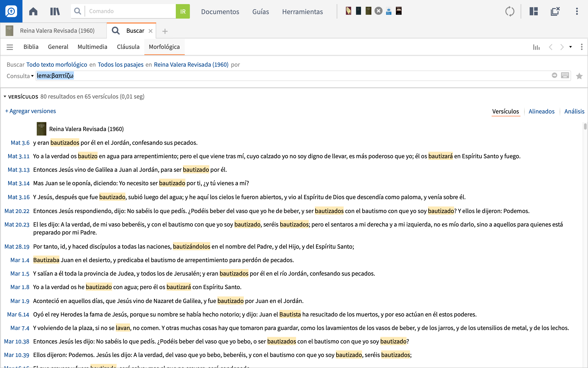
Task: Open the history dropdown triangle
Action: click(x=570, y=47)
